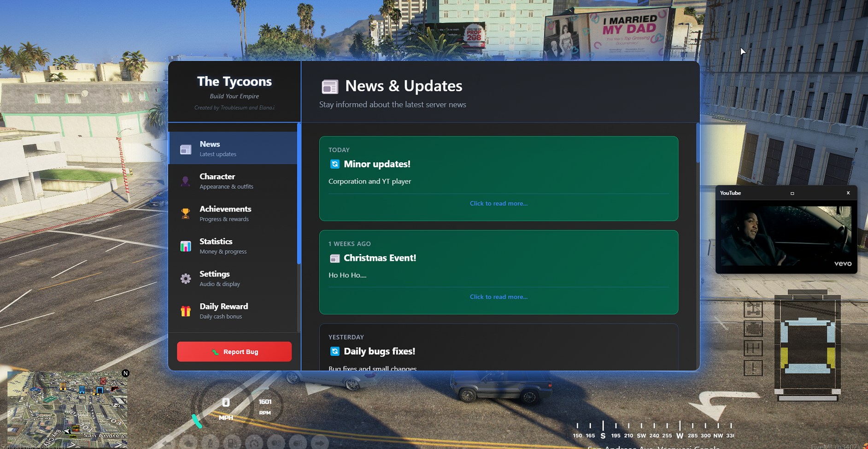Click the news feed scrollbar thumb
The width and height of the screenshot is (868, 449).
coord(698,143)
